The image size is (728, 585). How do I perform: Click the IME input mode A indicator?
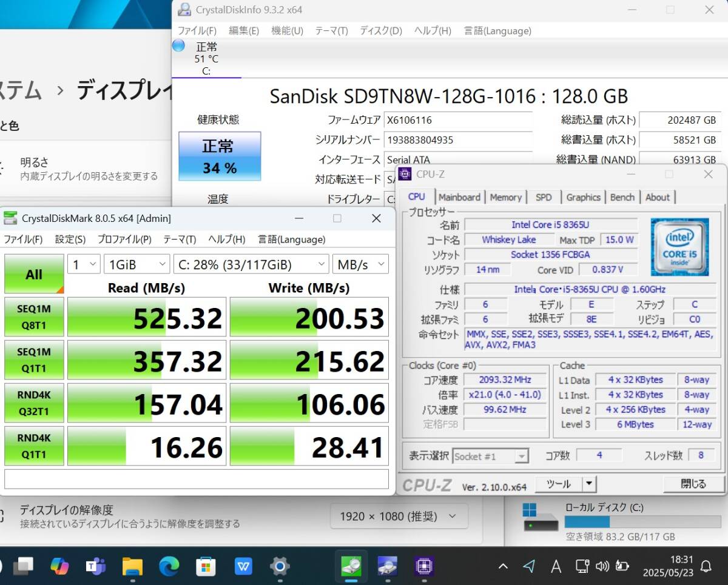coord(556,566)
